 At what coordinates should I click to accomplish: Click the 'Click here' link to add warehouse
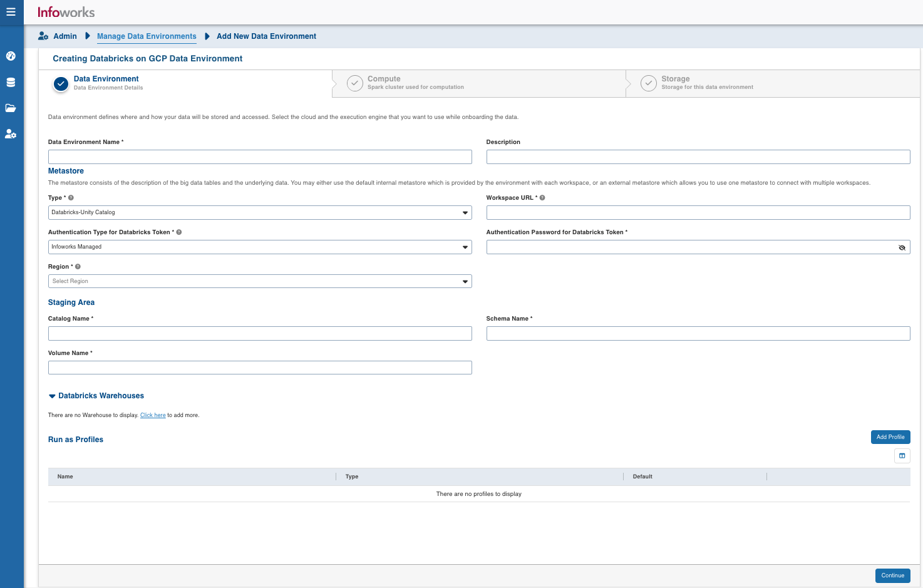[153, 415]
